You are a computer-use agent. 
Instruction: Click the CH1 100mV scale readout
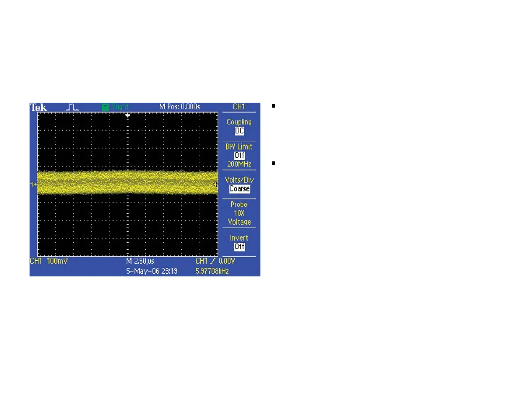[49, 261]
